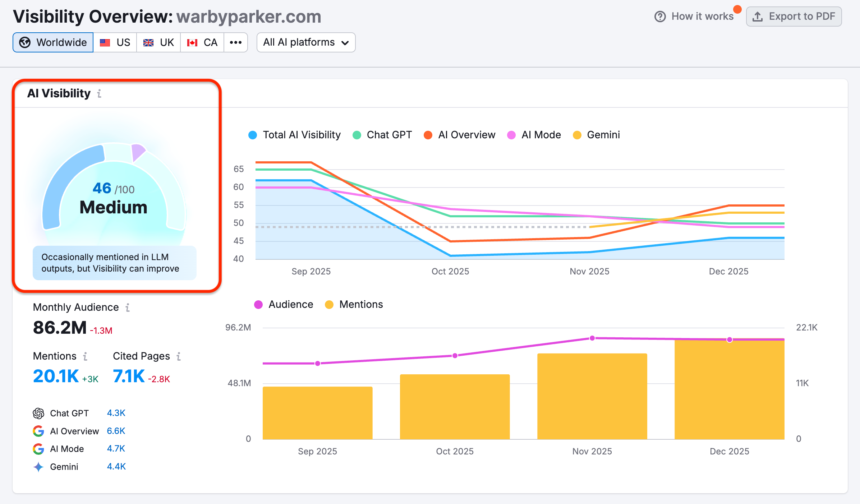Image resolution: width=860 pixels, height=504 pixels.
Task: Open more countries with three-dots button
Action: 235,42
